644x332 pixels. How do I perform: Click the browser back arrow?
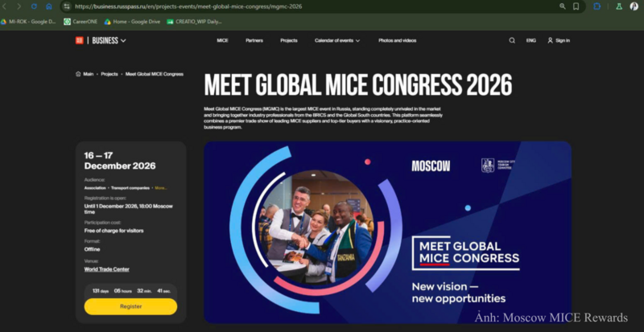pos(5,6)
